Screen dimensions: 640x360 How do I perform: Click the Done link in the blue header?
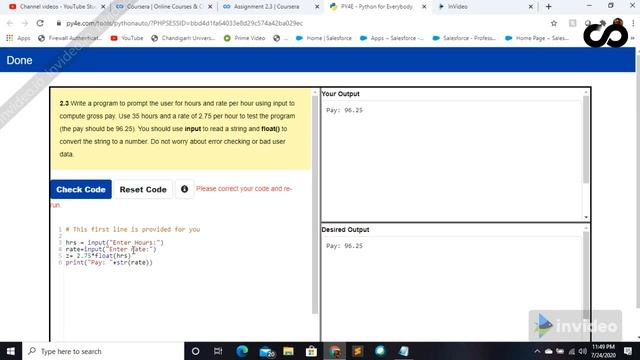pos(19,60)
